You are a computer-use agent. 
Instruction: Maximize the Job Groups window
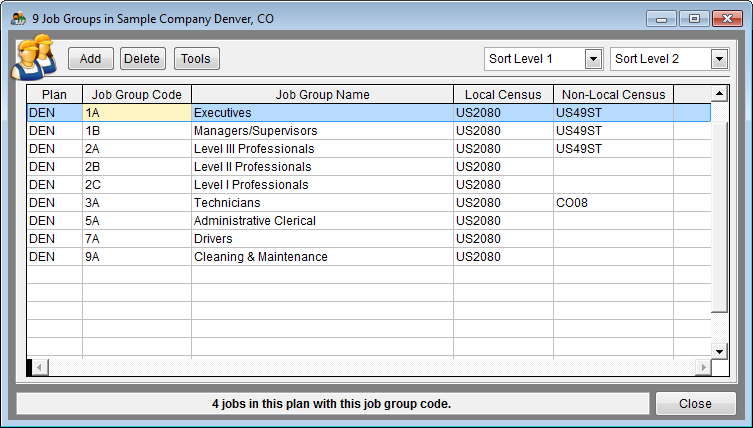(x=694, y=19)
